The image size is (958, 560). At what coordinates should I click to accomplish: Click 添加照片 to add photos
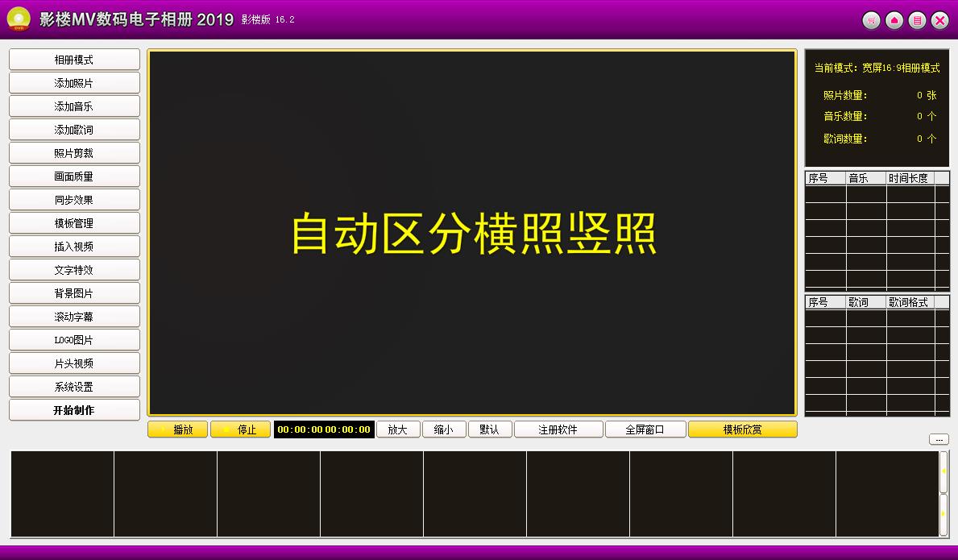[x=74, y=83]
